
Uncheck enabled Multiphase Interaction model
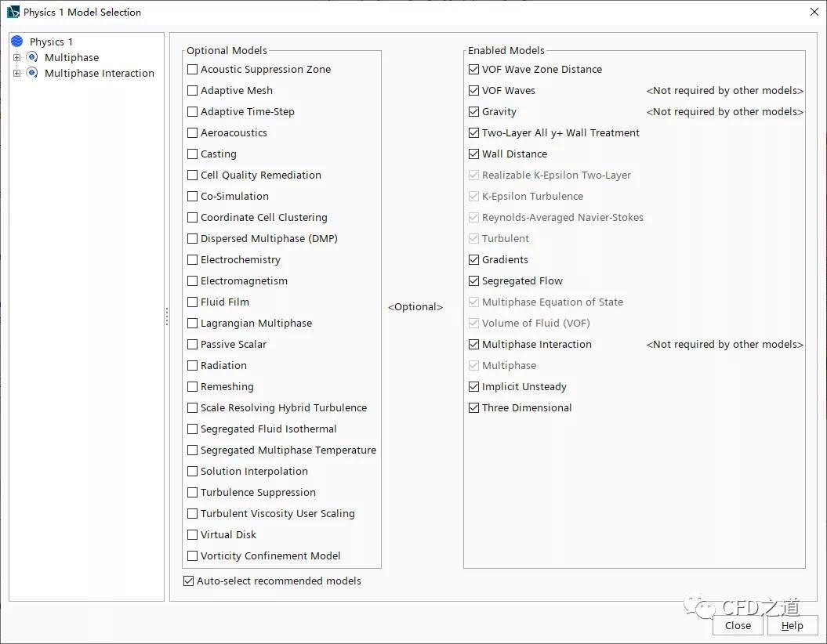coord(473,344)
